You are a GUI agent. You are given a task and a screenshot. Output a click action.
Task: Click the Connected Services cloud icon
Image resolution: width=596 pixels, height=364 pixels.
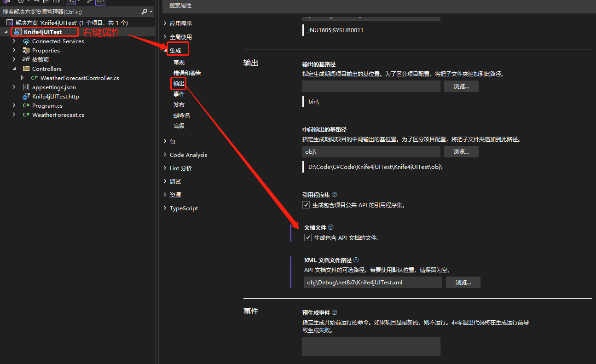pyautogui.click(x=26, y=41)
